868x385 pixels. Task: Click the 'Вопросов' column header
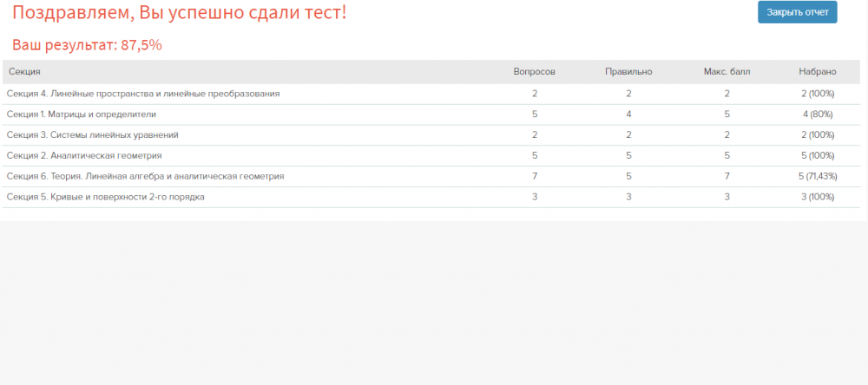pyautogui.click(x=534, y=72)
